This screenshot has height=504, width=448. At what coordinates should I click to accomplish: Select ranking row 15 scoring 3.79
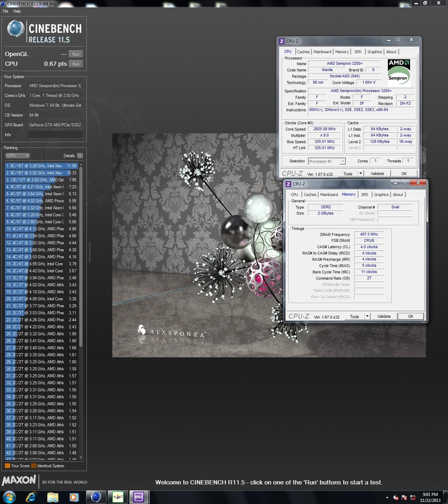coord(42,264)
